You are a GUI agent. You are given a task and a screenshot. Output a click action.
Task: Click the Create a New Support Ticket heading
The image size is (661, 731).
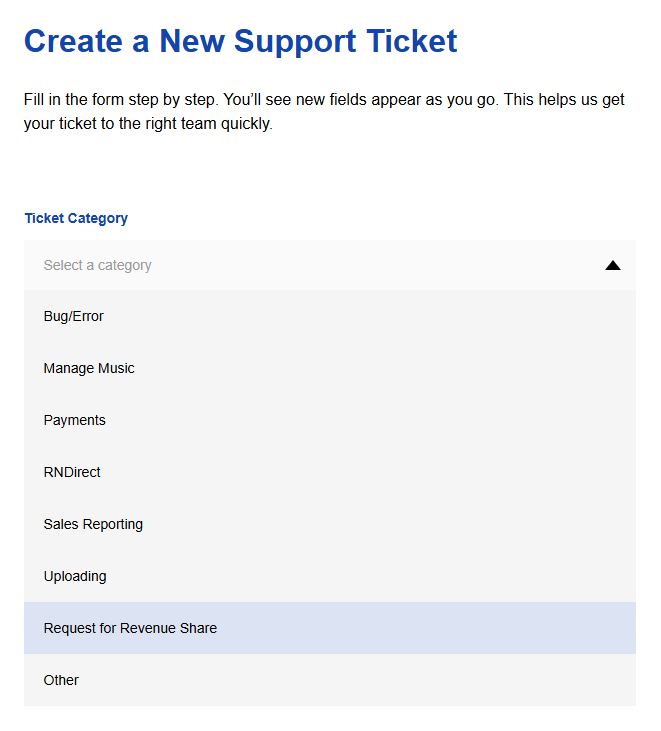click(240, 41)
